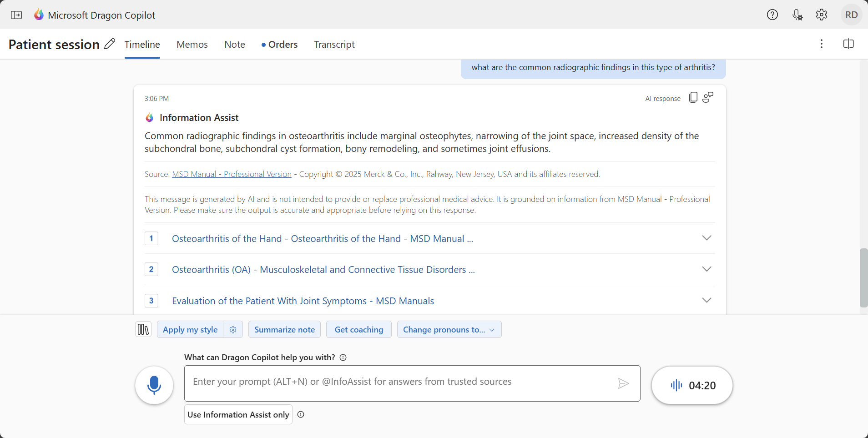Viewport: 868px width, 438px height.
Task: Open microphone settings in header
Action: click(x=797, y=15)
